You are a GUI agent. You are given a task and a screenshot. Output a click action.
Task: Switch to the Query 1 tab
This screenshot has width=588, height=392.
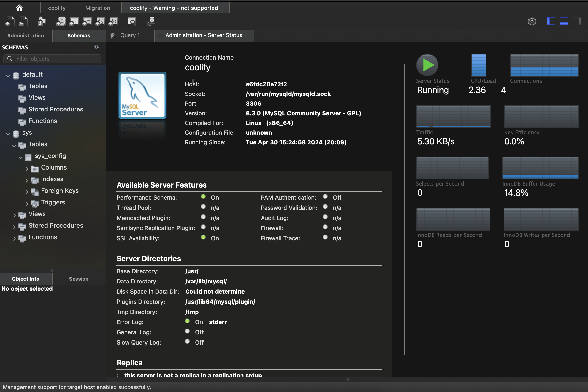[x=130, y=35]
